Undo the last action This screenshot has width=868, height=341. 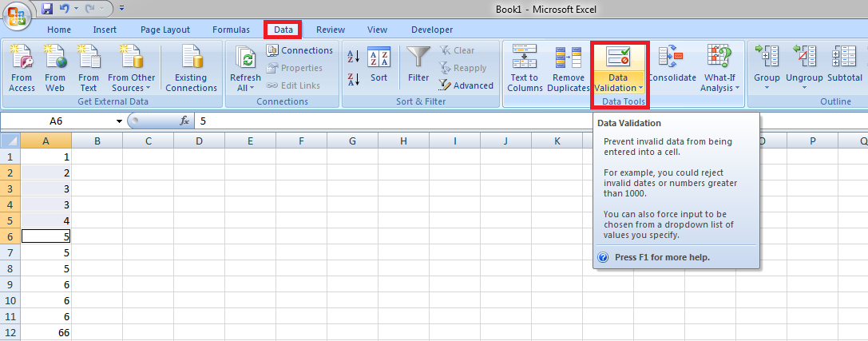click(64, 8)
